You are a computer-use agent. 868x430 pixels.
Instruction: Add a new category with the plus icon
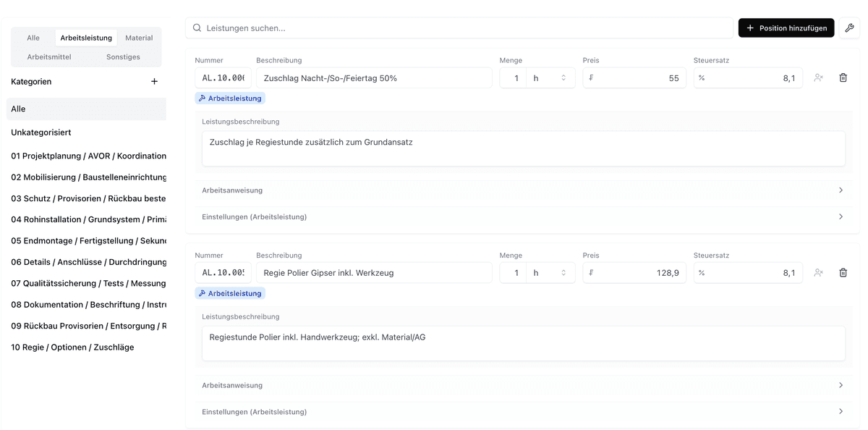[x=154, y=82]
